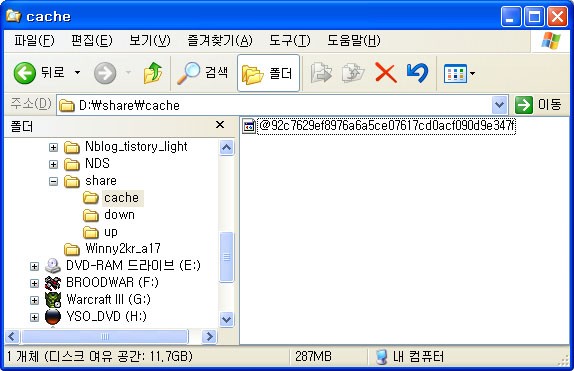Expand the address bar dropdown list
This screenshot has width=574, height=371.
coord(499,105)
